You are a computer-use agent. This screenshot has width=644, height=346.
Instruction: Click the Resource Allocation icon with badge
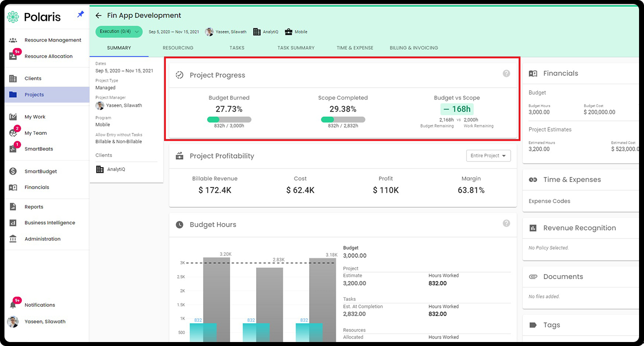click(14, 56)
